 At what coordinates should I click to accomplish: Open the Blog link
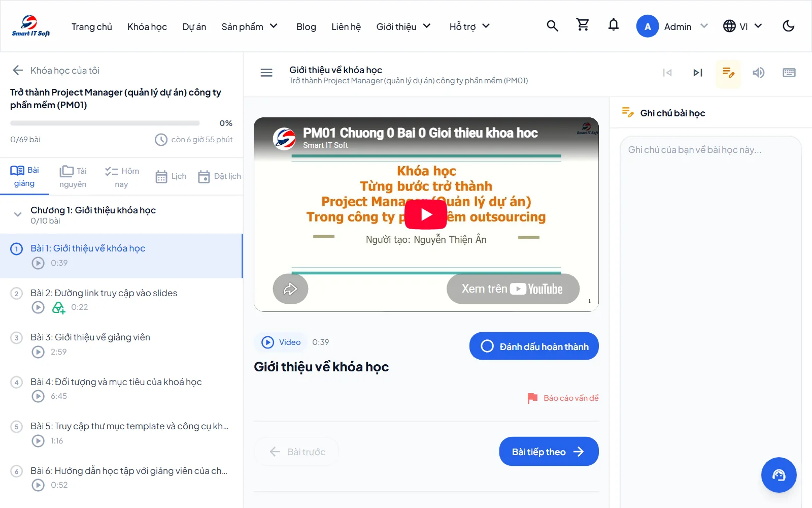(306, 26)
